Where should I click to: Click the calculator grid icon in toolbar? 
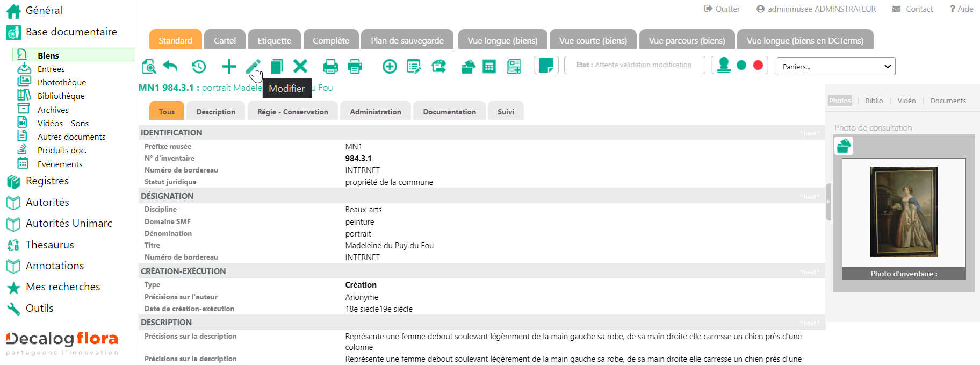coord(489,67)
